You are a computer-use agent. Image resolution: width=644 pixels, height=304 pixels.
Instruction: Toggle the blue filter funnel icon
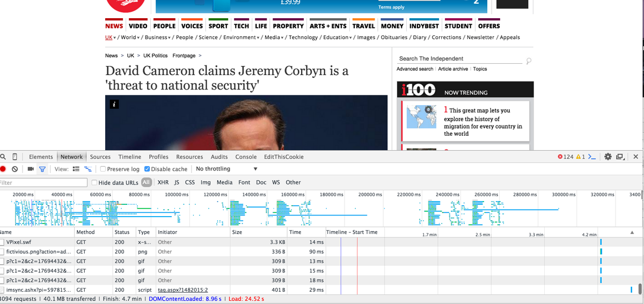click(x=42, y=169)
